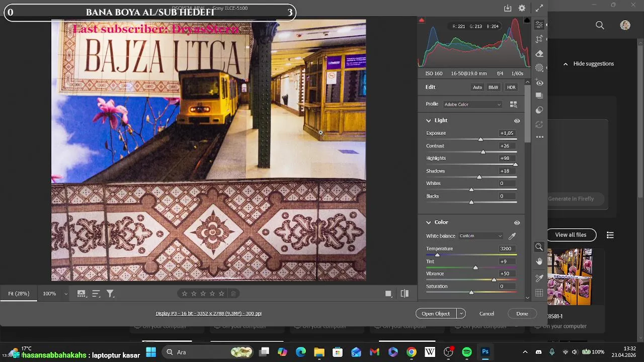Select the Fit (28%) zoom tab
Image resolution: width=644 pixels, height=362 pixels.
click(19, 294)
